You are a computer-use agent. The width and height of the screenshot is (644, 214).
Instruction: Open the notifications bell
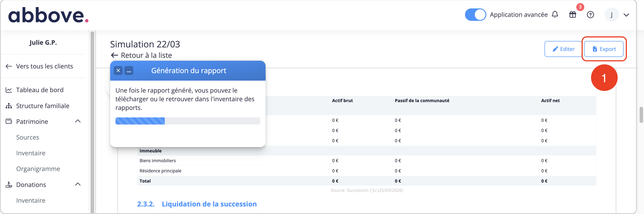(x=555, y=14)
